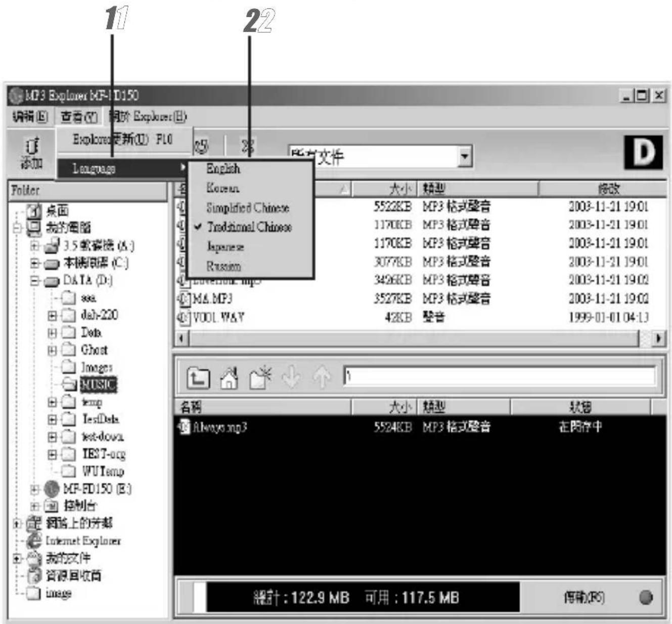Click the D logo icon
Image resolution: width=672 pixels, height=624 pixels.
point(643,152)
